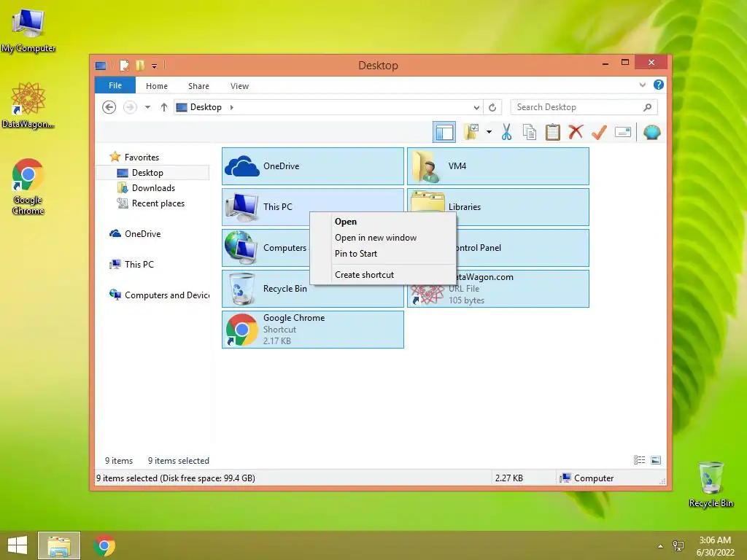The height and width of the screenshot is (560, 747).
Task: Go up one folder level
Action: tap(164, 107)
